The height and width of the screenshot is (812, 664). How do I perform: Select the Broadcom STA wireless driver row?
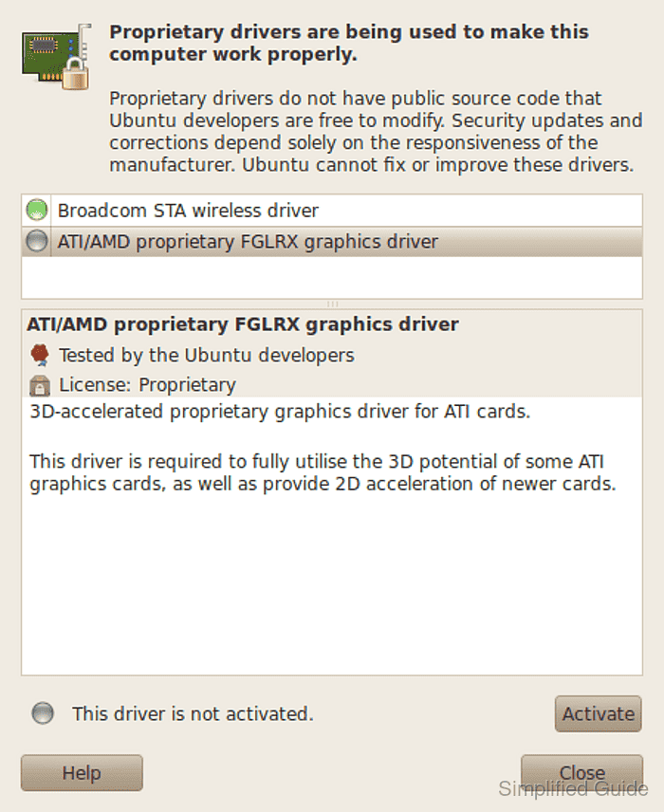pyautogui.click(x=332, y=211)
